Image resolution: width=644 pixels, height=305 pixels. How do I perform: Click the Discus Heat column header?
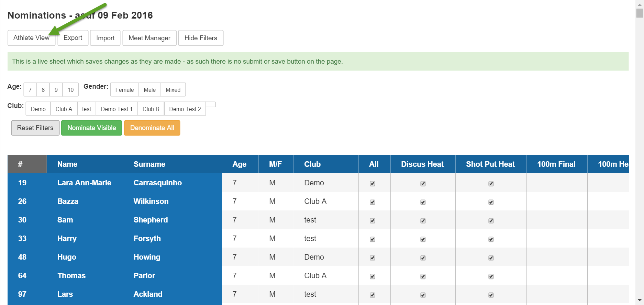[422, 164]
